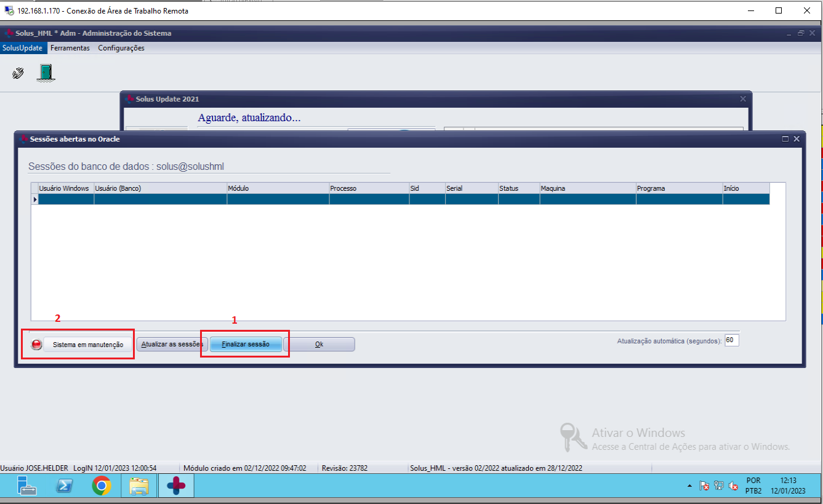The width and height of the screenshot is (823, 504).
Task: Click the Serial column header
Action: [x=471, y=188]
